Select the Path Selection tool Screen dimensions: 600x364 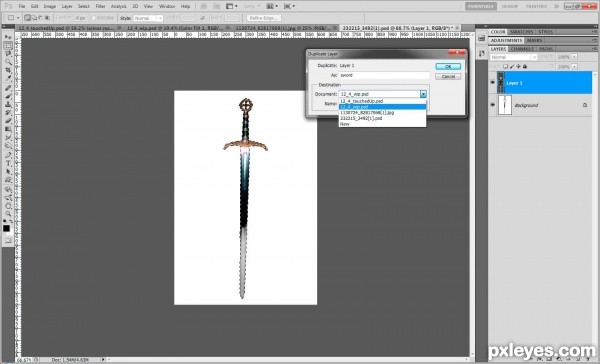[8, 171]
